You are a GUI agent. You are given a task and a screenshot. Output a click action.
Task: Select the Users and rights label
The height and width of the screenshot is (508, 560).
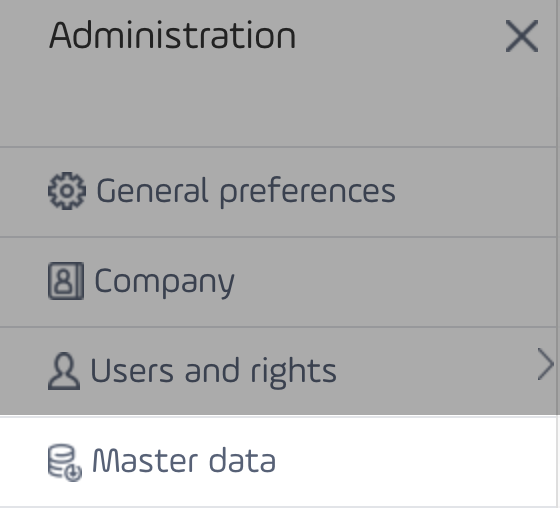[x=213, y=372]
